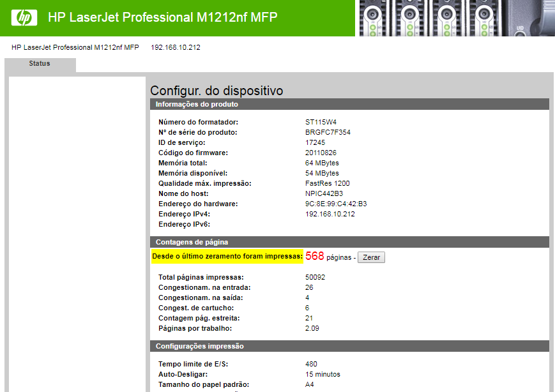Click the Nº de série do produto label

coord(197,132)
